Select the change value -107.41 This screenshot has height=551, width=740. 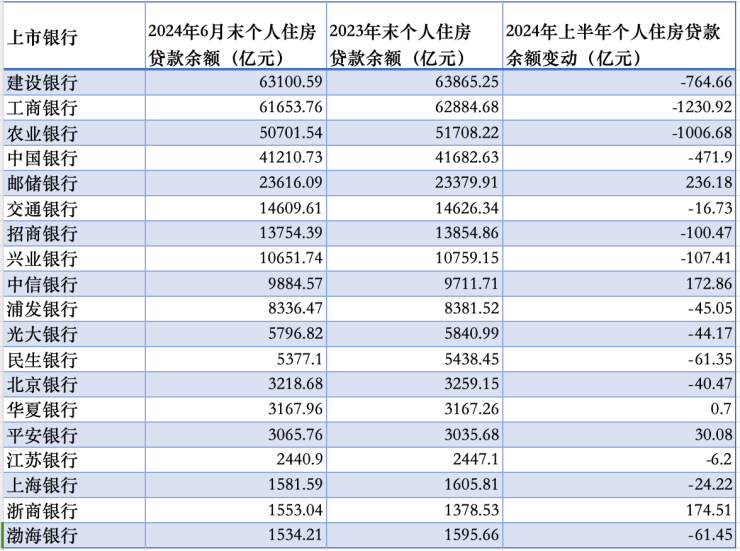tap(706, 258)
